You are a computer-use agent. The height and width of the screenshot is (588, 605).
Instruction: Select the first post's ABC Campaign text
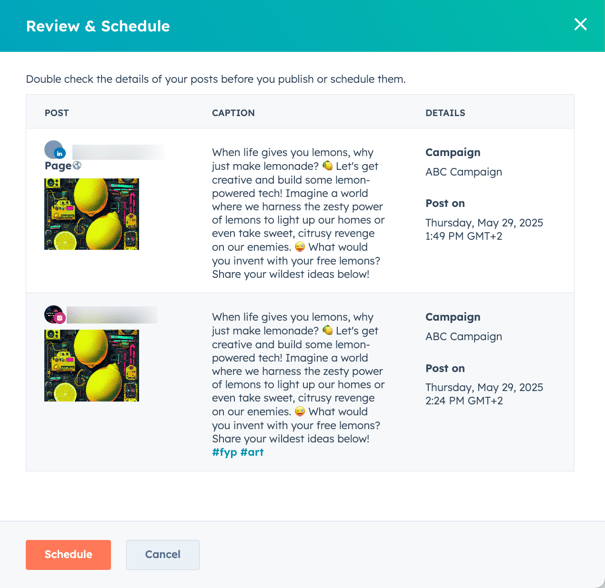pyautogui.click(x=464, y=172)
